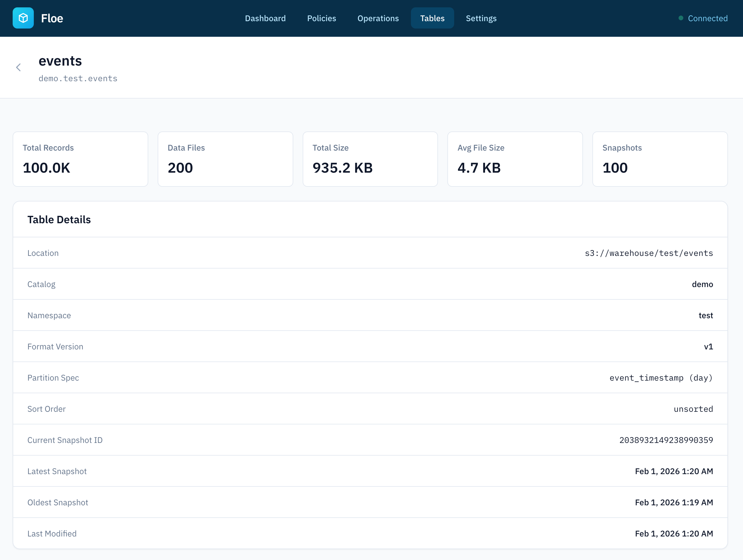Viewport: 743px width, 560px height.
Task: Click the Snapshots count card
Action: point(660,159)
